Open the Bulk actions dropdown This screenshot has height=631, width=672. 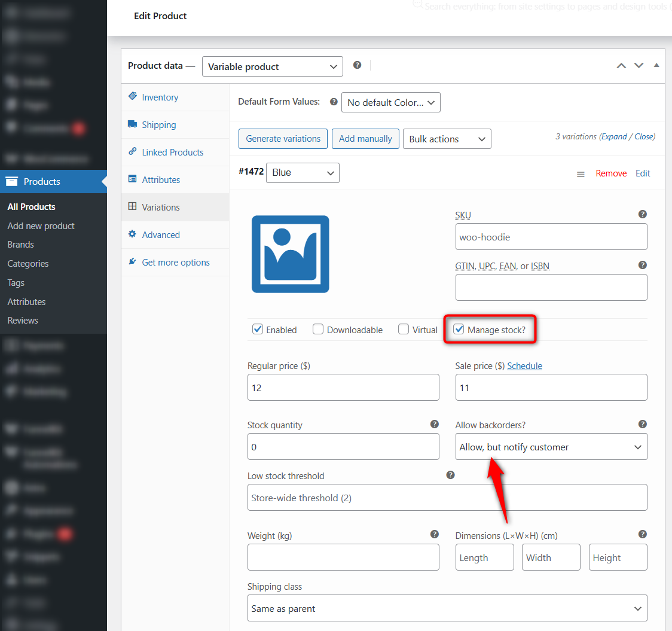[447, 138]
